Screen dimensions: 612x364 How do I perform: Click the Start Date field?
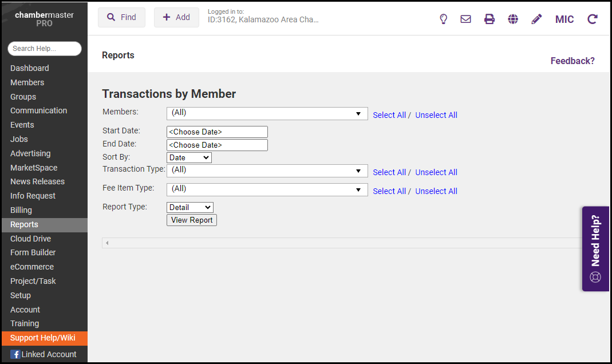pos(217,132)
